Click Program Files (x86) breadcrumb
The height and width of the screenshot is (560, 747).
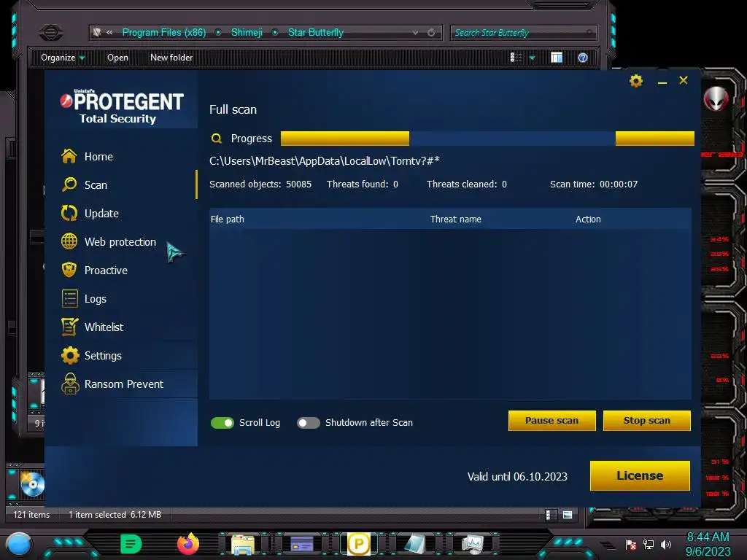[x=164, y=32]
